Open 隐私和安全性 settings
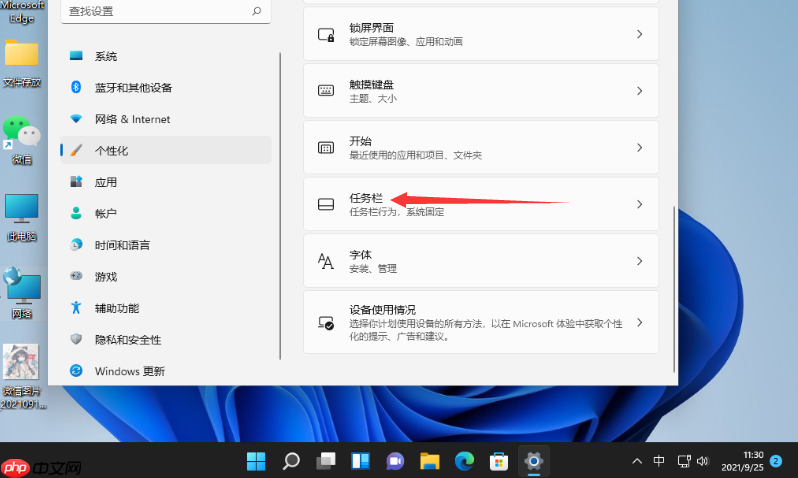Screen dimensions: 798x478 tap(165, 340)
